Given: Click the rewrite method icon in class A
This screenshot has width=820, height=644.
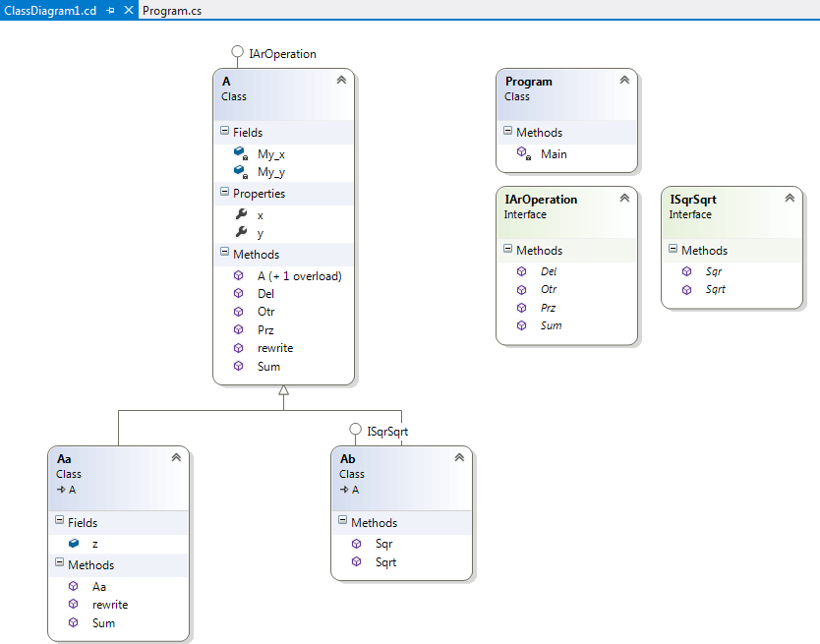Looking at the screenshot, I should [x=239, y=348].
